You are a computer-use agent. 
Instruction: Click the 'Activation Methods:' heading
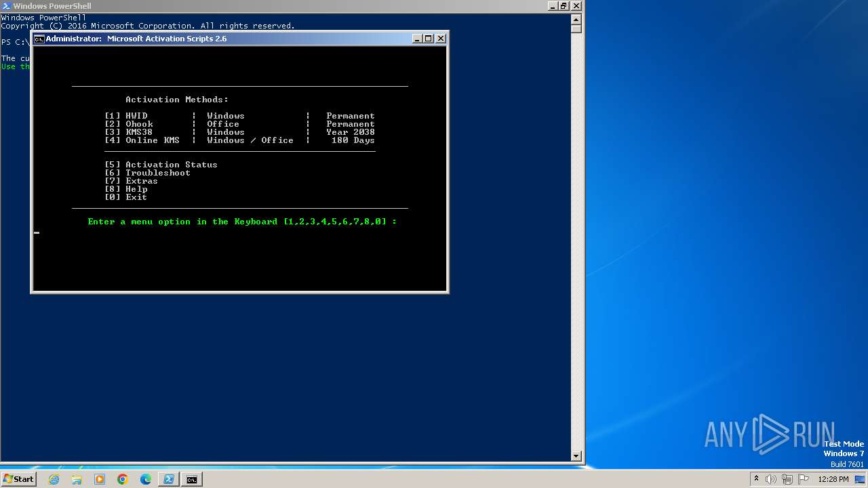click(x=177, y=100)
